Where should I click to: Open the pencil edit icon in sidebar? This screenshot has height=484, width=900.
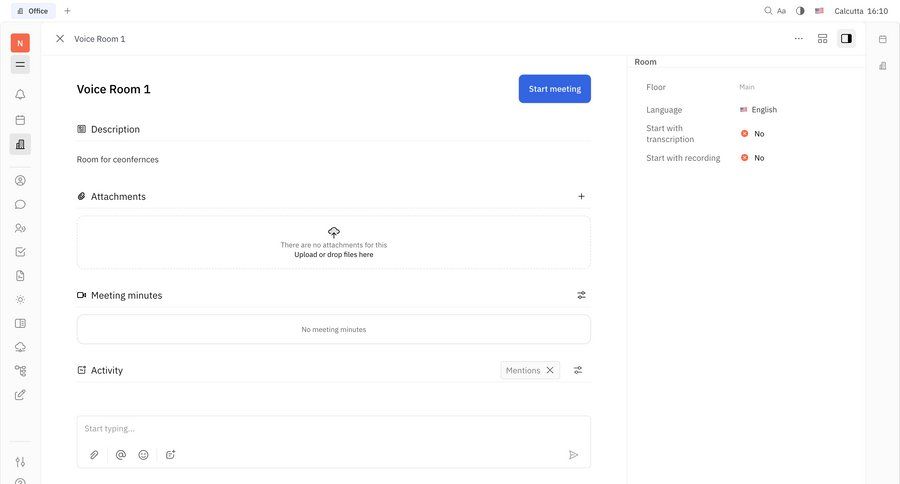click(x=20, y=395)
